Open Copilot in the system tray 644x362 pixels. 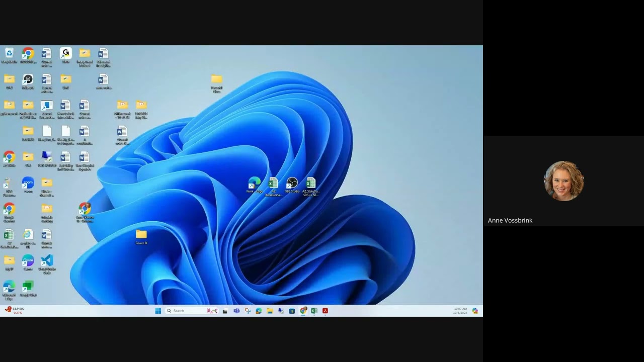pyautogui.click(x=475, y=311)
